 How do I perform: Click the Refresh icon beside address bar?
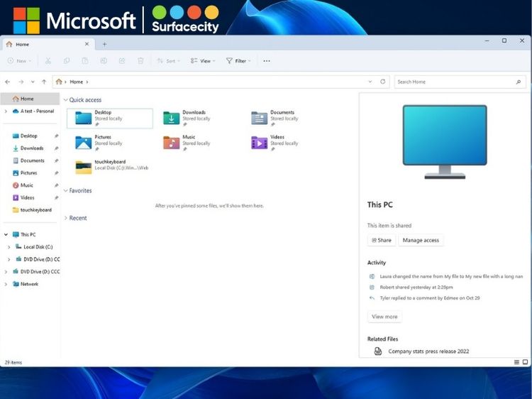(x=383, y=82)
